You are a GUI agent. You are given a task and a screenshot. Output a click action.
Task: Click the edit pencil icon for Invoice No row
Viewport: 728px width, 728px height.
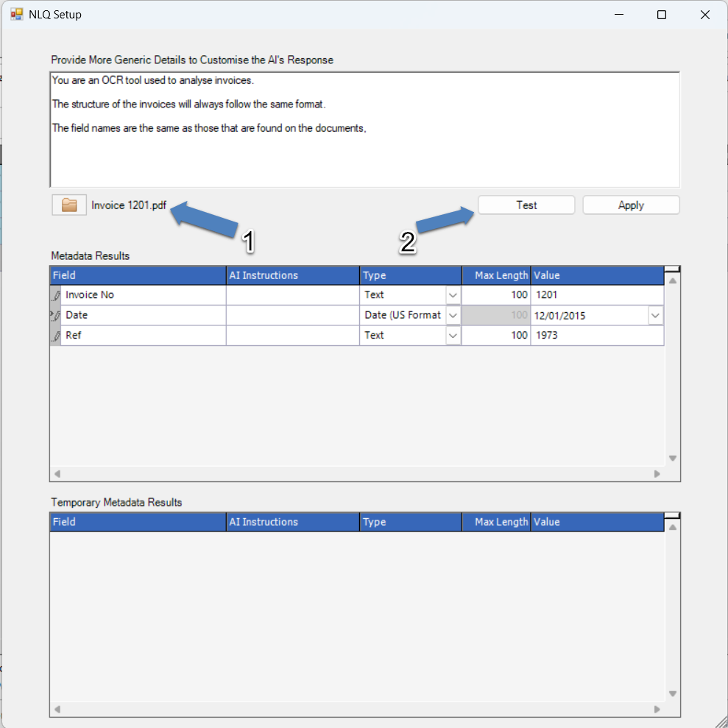coord(56,295)
